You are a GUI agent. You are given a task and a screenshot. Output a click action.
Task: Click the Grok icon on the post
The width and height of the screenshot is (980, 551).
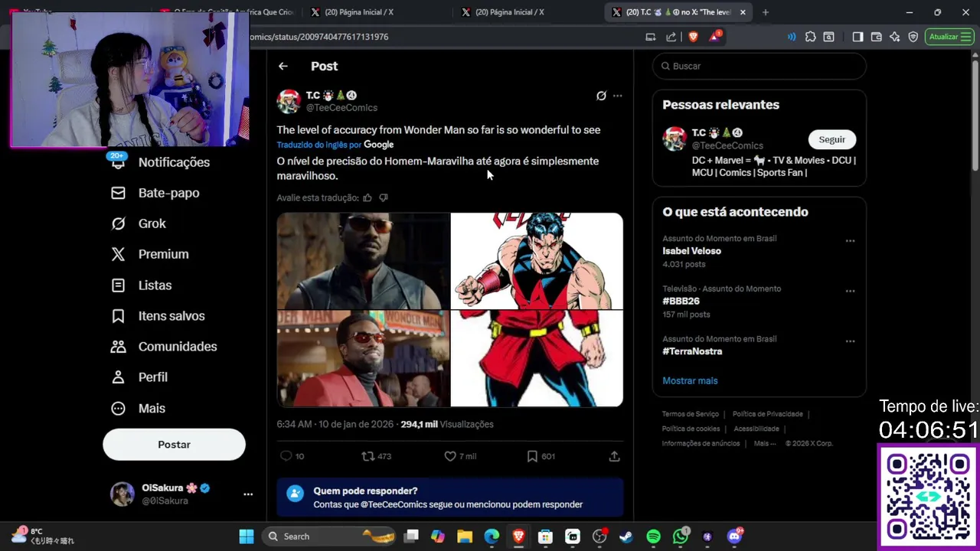[x=601, y=96]
